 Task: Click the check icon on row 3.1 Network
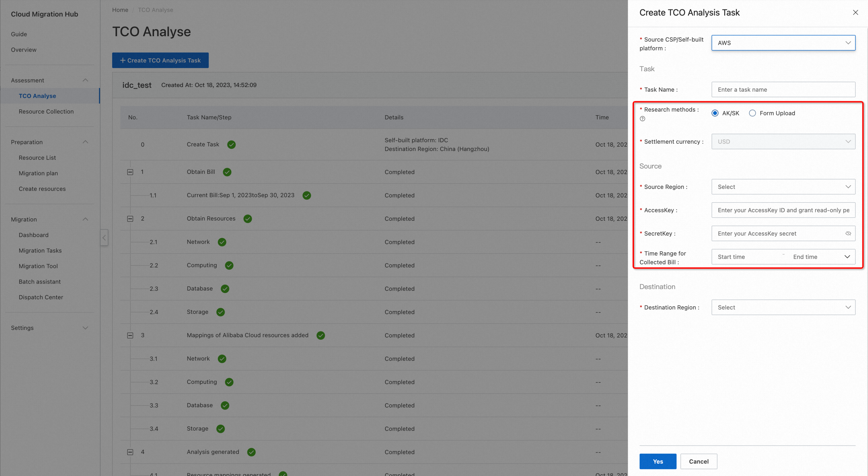coord(222,359)
